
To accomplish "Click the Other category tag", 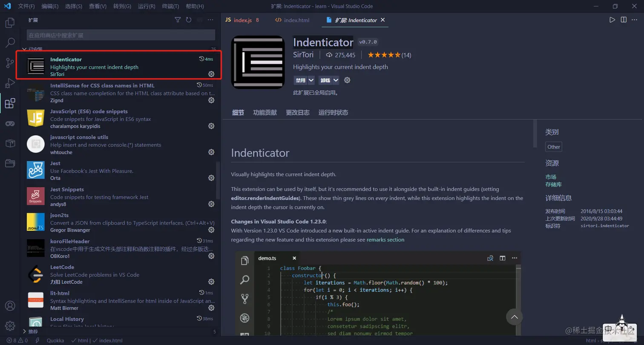I will pyautogui.click(x=554, y=147).
